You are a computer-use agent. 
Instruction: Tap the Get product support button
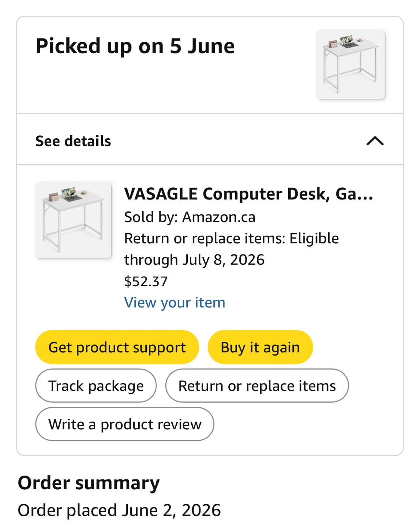click(117, 347)
